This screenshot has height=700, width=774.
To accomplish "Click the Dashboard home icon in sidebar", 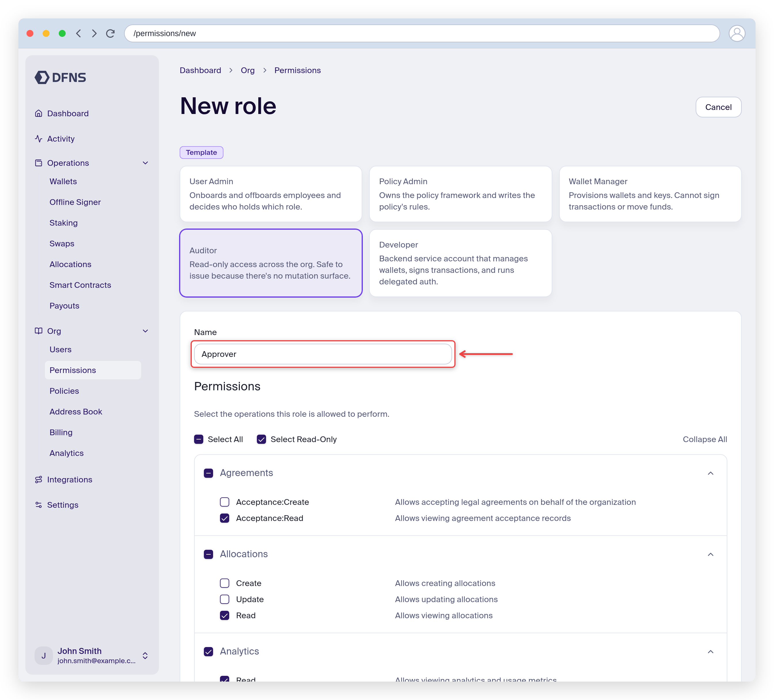I will 38,113.
